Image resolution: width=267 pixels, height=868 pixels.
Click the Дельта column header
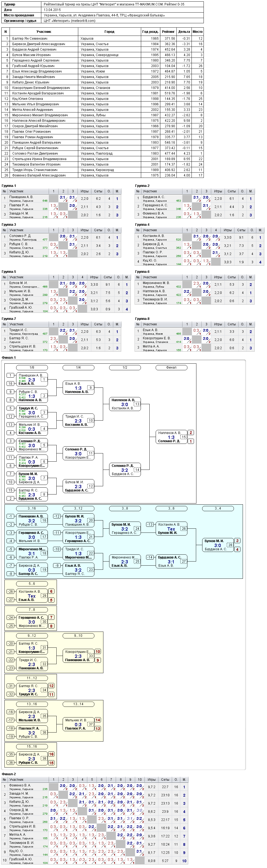(x=184, y=32)
